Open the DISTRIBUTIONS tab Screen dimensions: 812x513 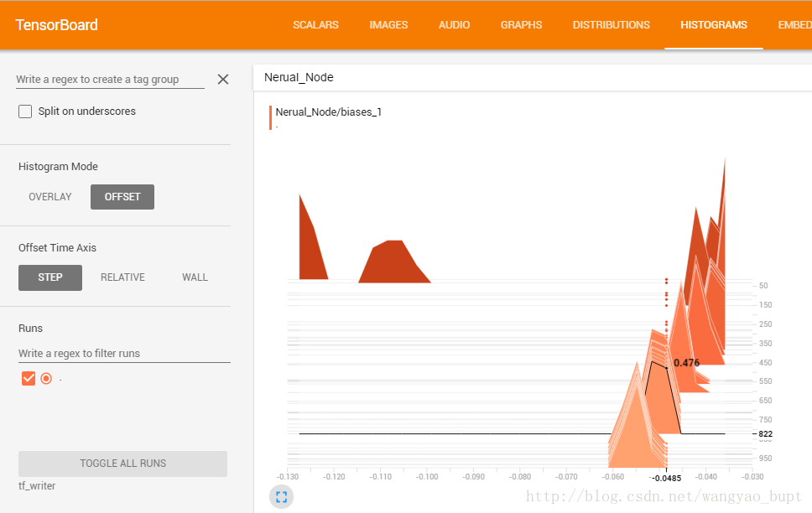click(x=611, y=25)
